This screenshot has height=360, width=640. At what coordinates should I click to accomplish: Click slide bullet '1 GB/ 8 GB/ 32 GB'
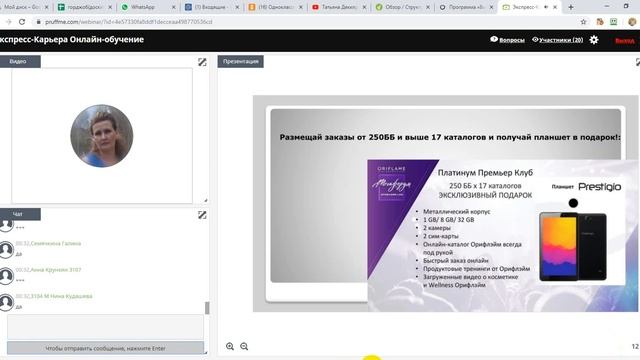coord(449,220)
